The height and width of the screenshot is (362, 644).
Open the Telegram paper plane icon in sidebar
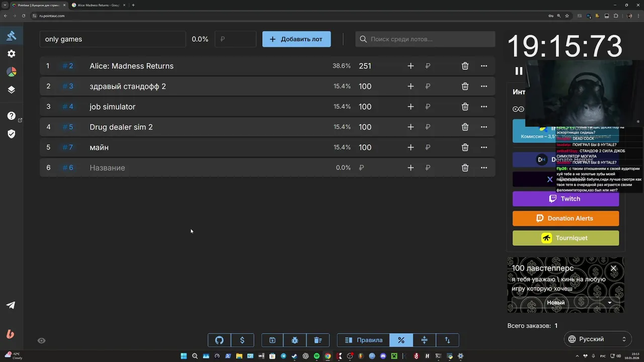11,305
